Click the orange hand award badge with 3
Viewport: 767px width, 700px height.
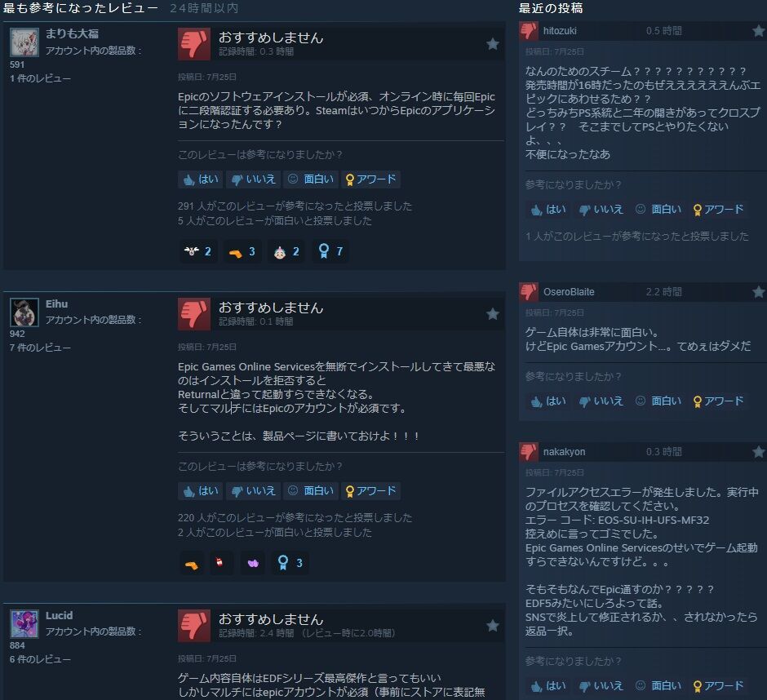[242, 251]
